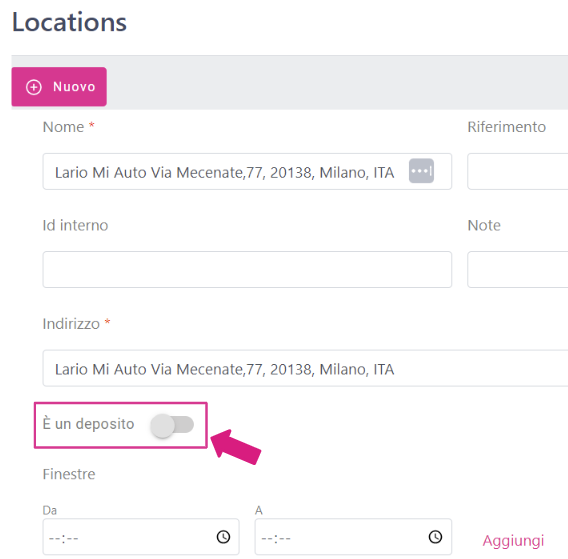Click the Finestre section label

[x=69, y=474]
